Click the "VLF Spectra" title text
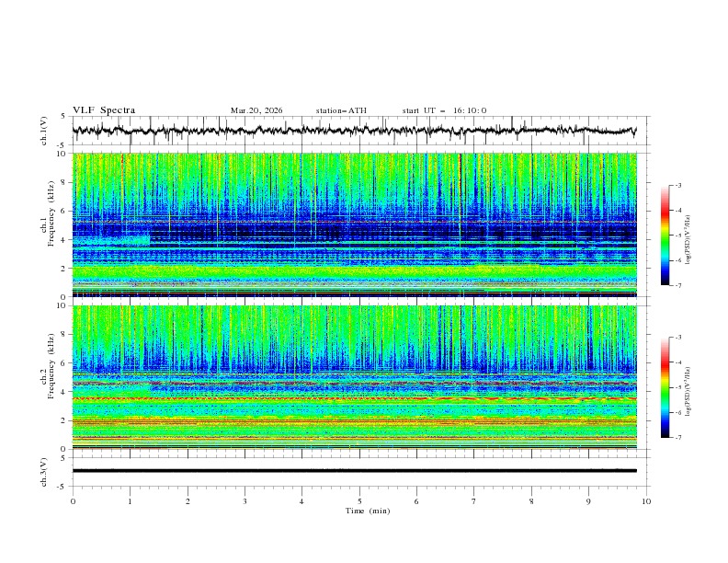728x563 pixels. coord(104,110)
